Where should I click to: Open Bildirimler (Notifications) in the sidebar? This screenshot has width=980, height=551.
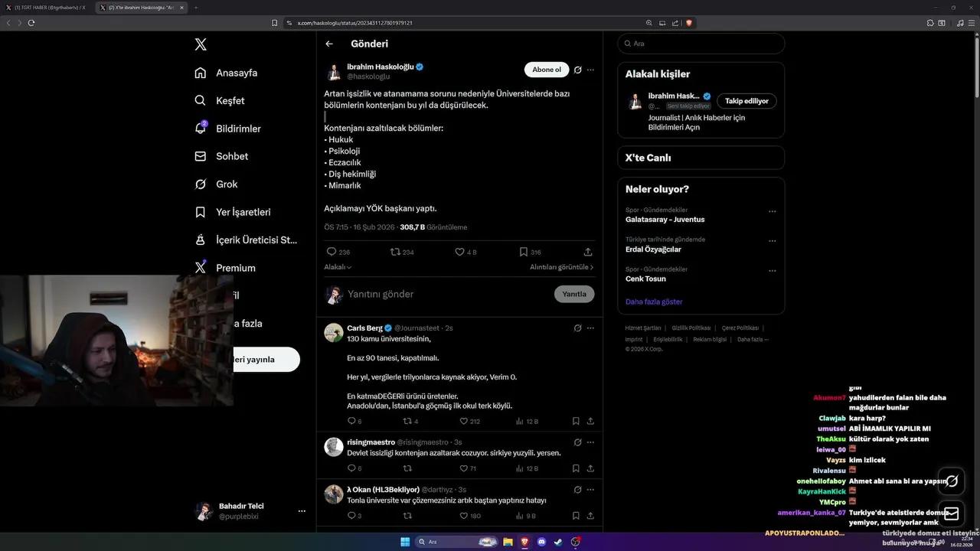227,129
